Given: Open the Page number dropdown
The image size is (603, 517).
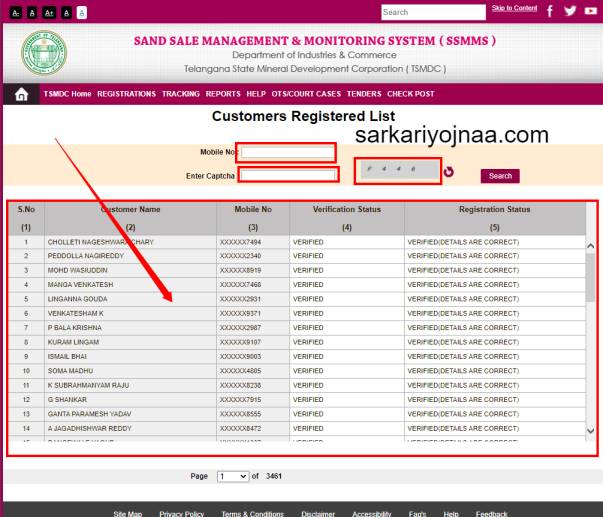Looking at the screenshot, I should point(233,476).
